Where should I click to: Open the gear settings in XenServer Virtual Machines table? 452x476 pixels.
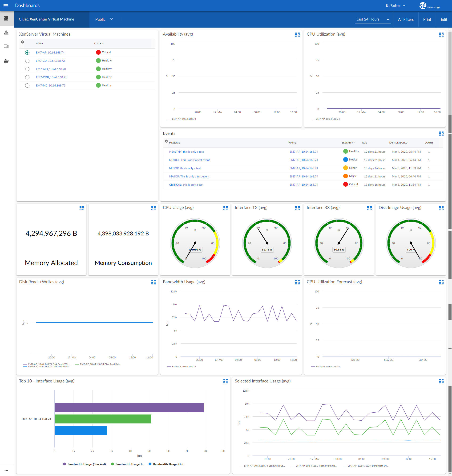[22, 42]
